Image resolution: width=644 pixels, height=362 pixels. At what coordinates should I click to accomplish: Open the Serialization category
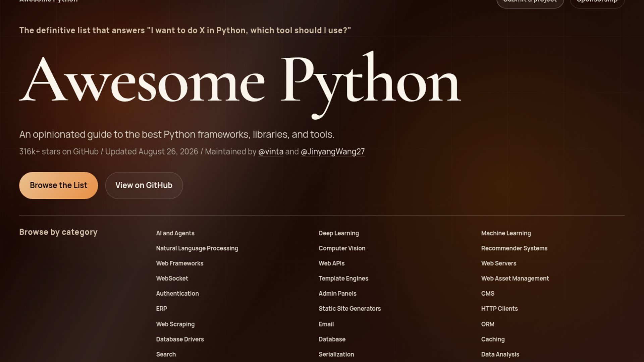[x=336, y=354]
